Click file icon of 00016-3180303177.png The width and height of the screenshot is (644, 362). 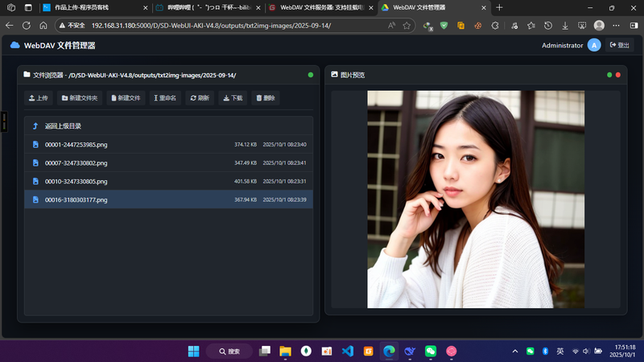click(35, 200)
